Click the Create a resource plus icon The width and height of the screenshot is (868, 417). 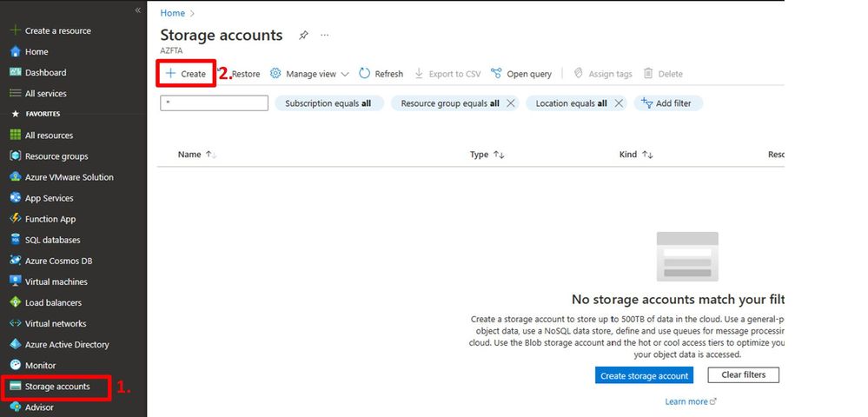[x=16, y=30]
